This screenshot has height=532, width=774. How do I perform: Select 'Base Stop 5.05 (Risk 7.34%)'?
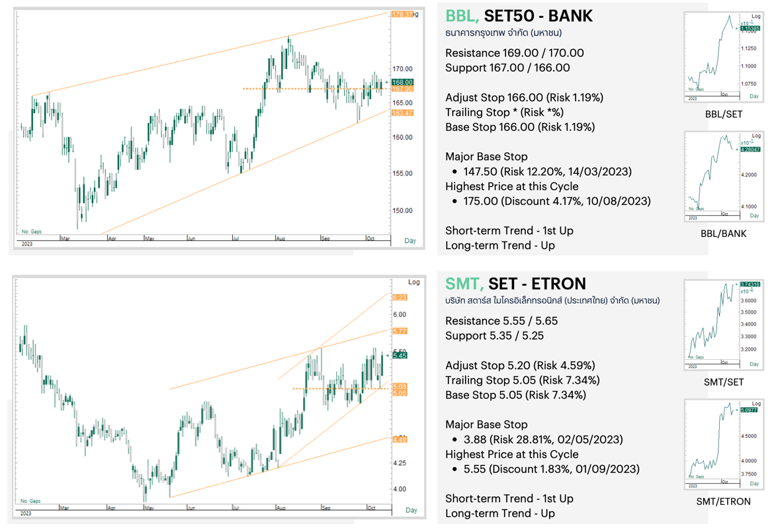point(516,394)
